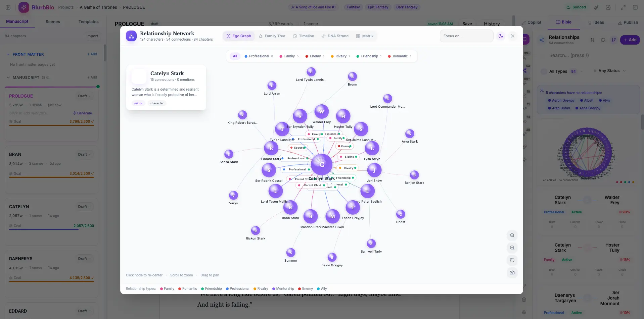Expand editor to fullscreen arrows icon
Viewport: 644px width, 319px height.
tap(623, 7)
